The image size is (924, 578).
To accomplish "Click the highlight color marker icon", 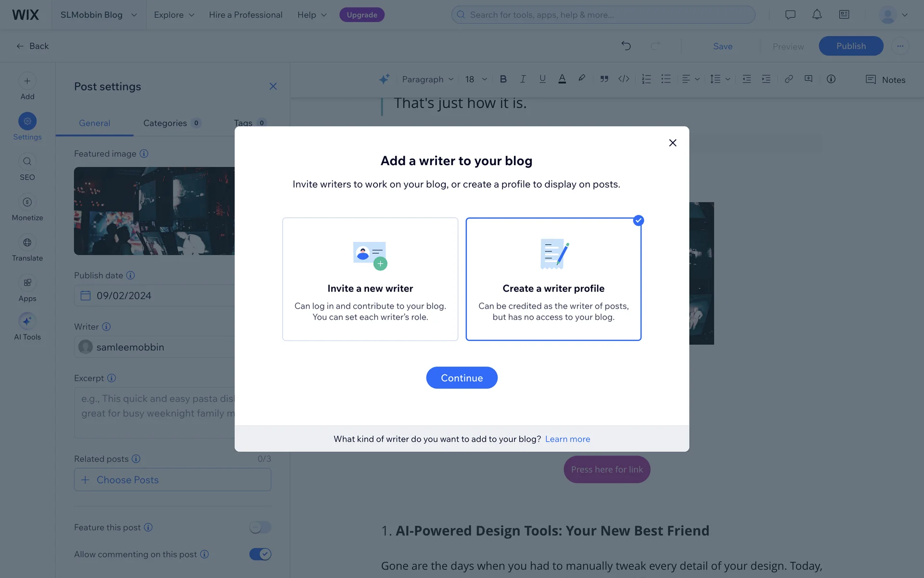I will pyautogui.click(x=582, y=79).
